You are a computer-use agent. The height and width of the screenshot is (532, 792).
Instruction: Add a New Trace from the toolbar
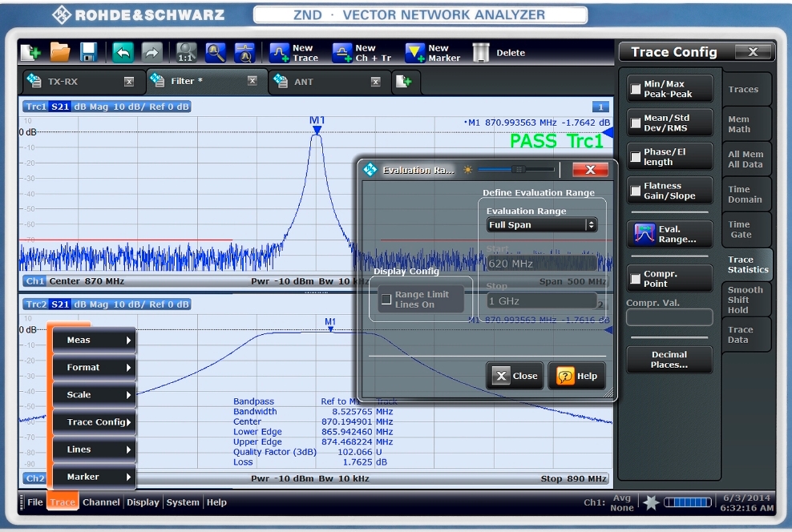pos(294,53)
